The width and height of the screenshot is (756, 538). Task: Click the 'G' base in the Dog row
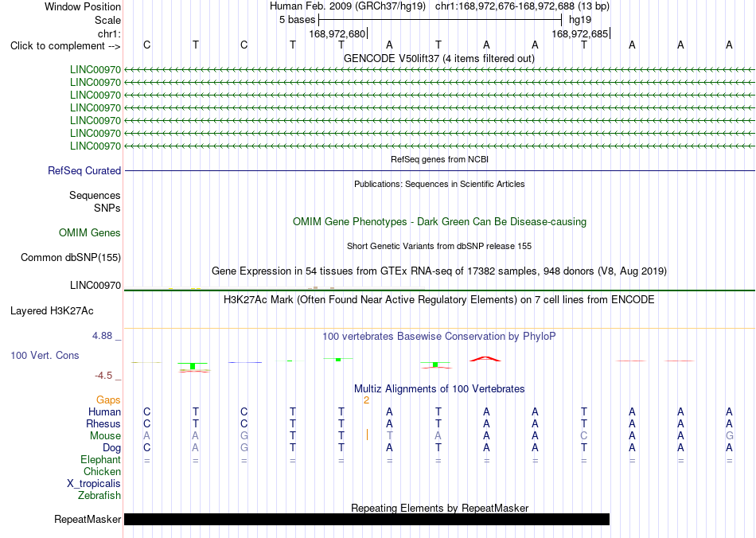[x=244, y=448]
